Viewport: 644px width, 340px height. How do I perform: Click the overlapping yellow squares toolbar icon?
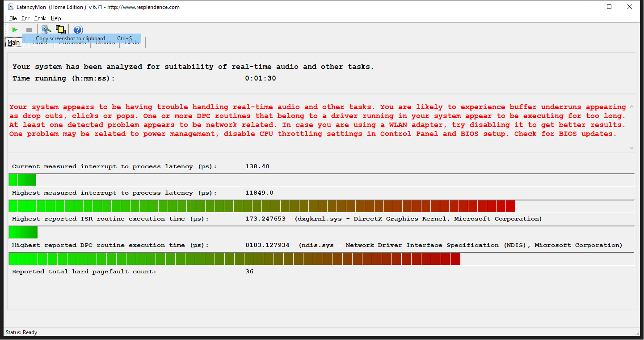[x=60, y=30]
